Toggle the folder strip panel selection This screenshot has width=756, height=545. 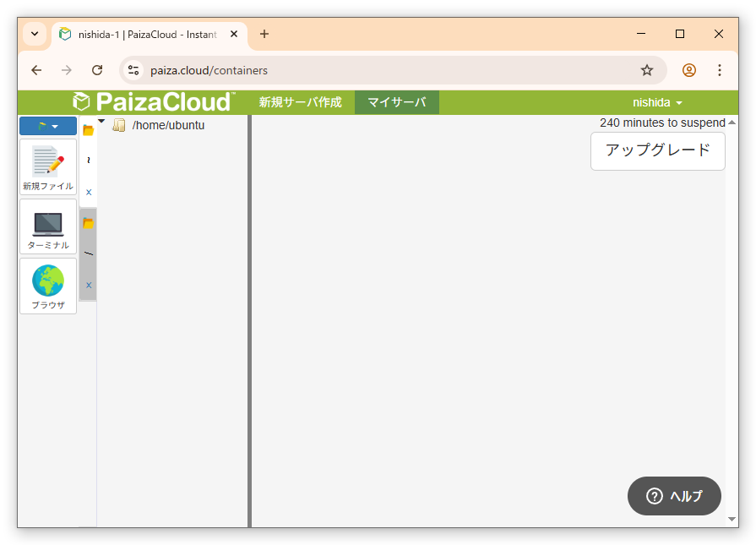(88, 223)
